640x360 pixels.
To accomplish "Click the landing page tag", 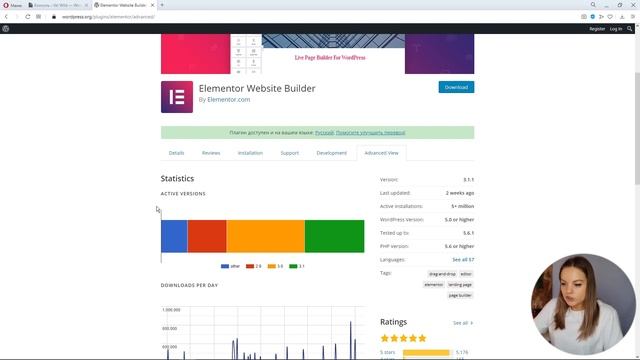I will click(x=460, y=284).
